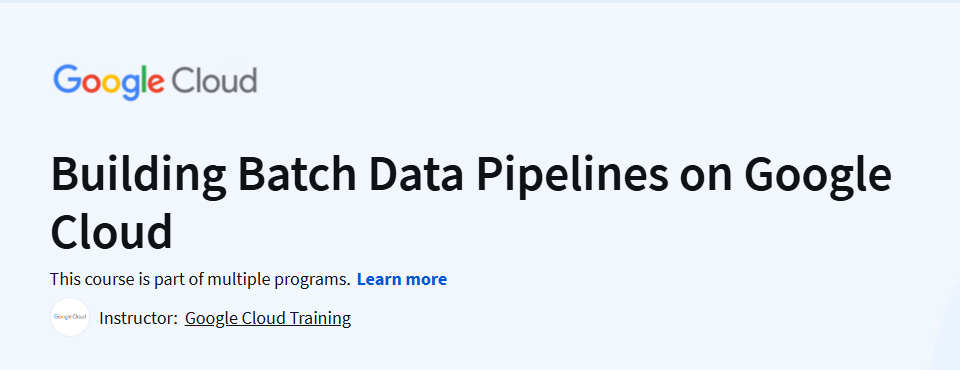960x370 pixels.
Task: Click the word Cloud on the heading's second line
Action: coord(111,232)
